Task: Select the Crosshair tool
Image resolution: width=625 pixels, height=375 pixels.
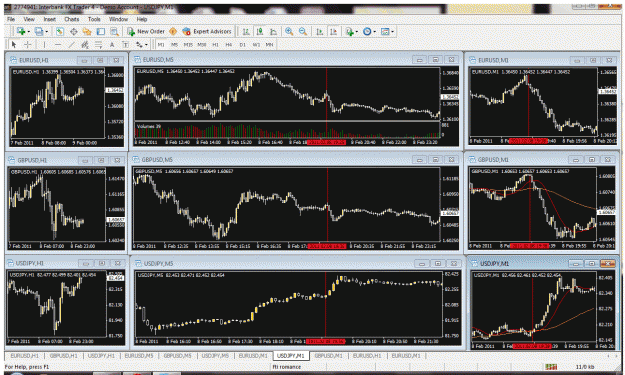Action: pyautogui.click(x=28, y=45)
